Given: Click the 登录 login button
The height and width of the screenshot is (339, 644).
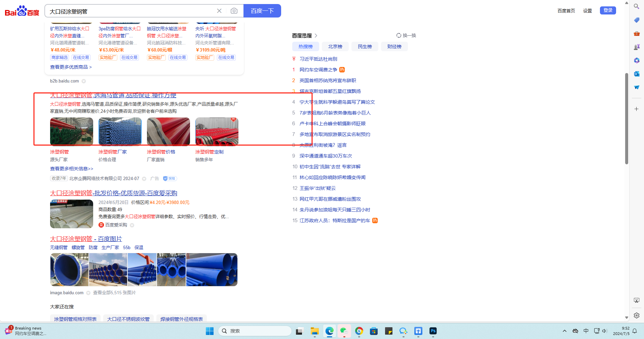Looking at the screenshot, I should pyautogui.click(x=608, y=10).
